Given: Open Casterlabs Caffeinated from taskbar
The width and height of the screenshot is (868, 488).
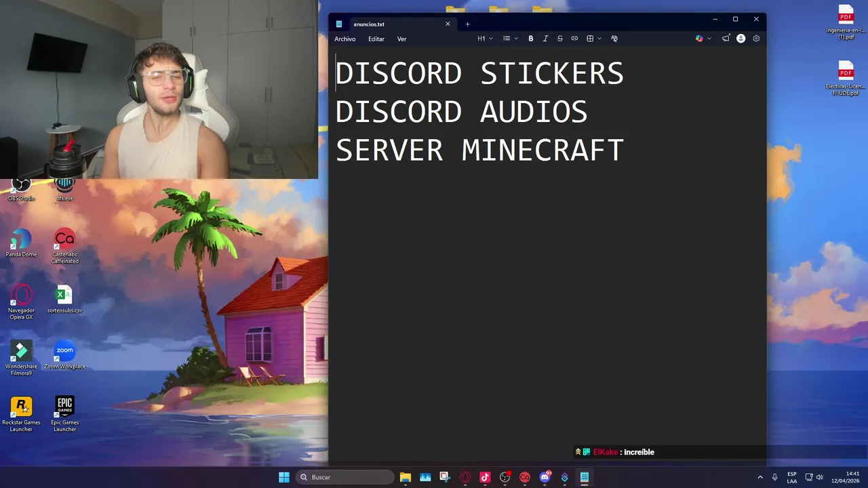Looking at the screenshot, I should pyautogui.click(x=525, y=477).
